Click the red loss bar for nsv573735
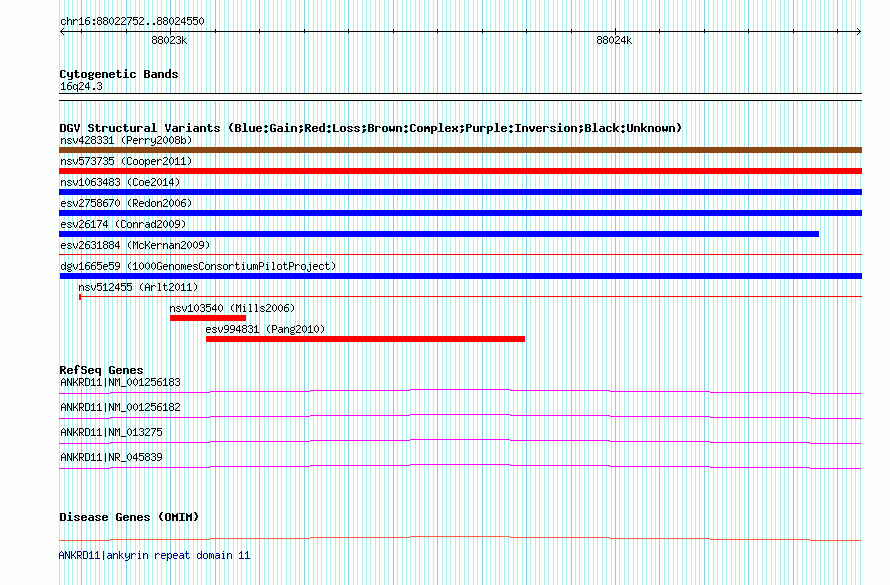 [x=460, y=171]
